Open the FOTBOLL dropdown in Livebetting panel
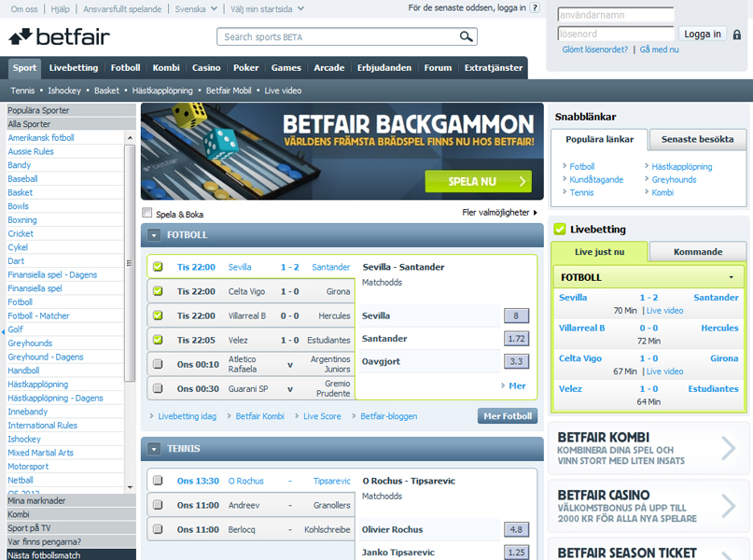The image size is (753, 560). 731,277
